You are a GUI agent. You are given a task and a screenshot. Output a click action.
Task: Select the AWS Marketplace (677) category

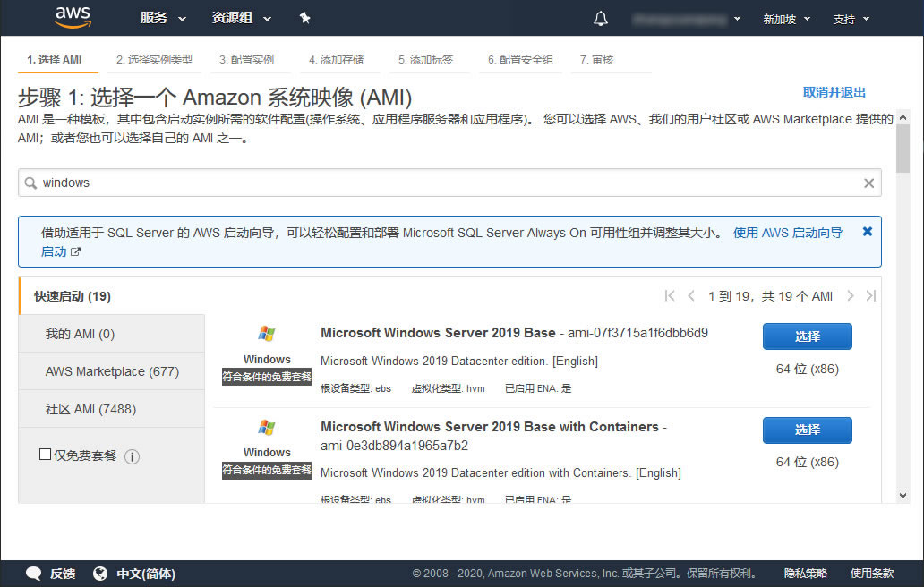[x=112, y=371]
